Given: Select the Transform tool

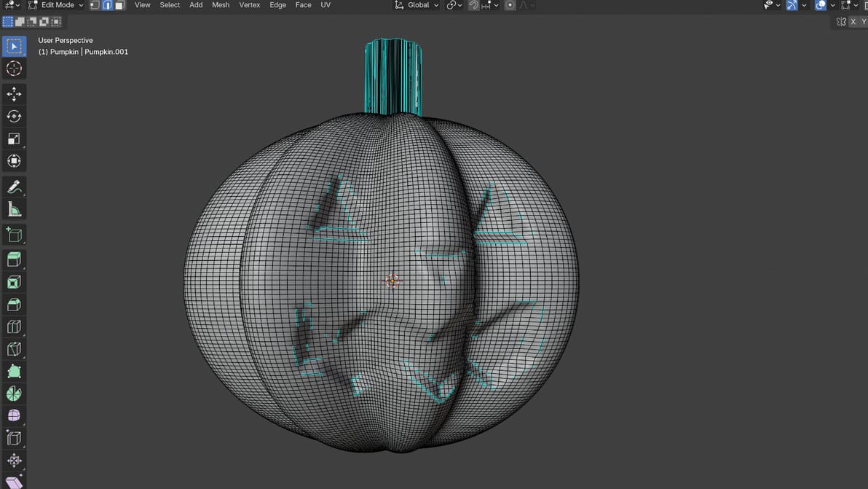Looking at the screenshot, I should [14, 161].
